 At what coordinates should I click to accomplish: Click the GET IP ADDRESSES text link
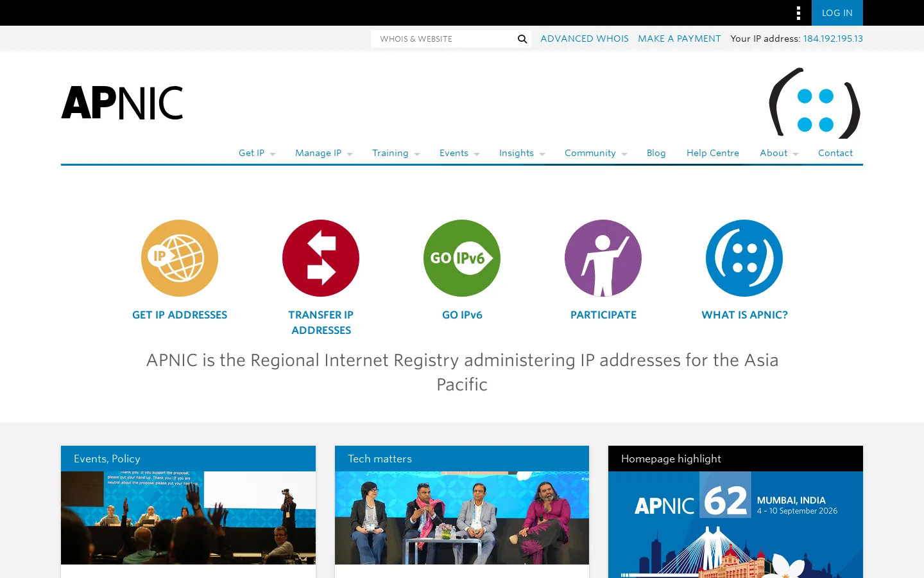pos(180,315)
